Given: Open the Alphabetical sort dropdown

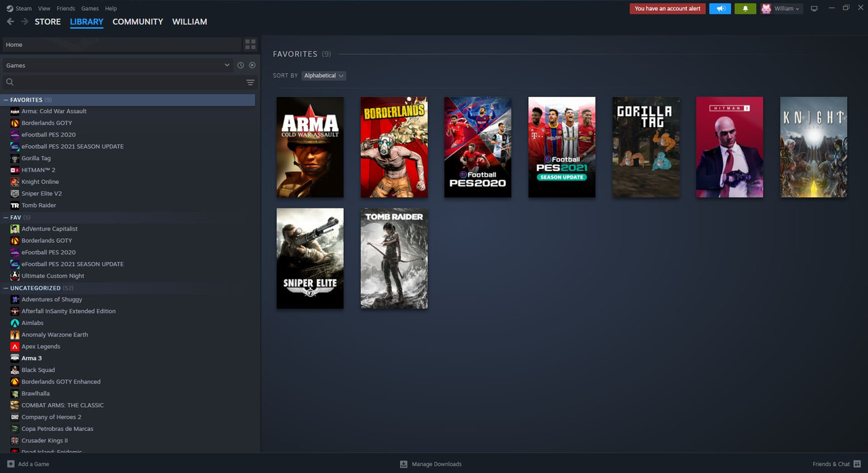Looking at the screenshot, I should tap(323, 75).
